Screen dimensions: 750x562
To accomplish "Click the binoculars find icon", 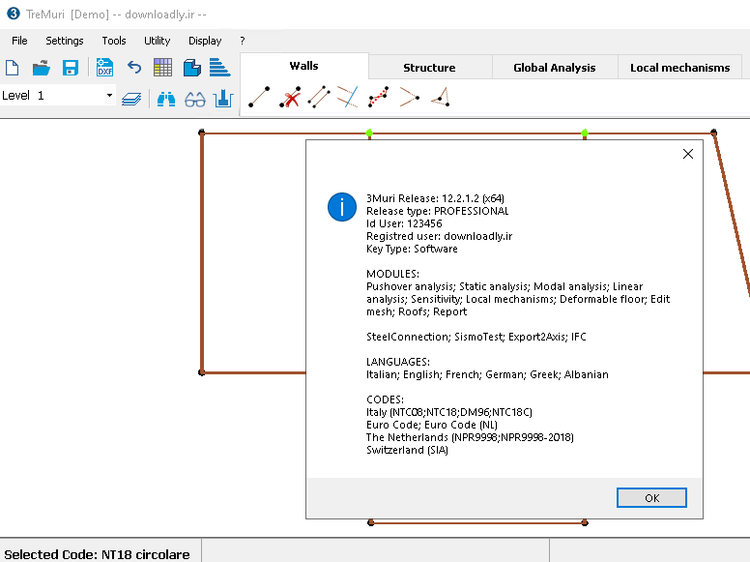I will pyautogui.click(x=166, y=99).
